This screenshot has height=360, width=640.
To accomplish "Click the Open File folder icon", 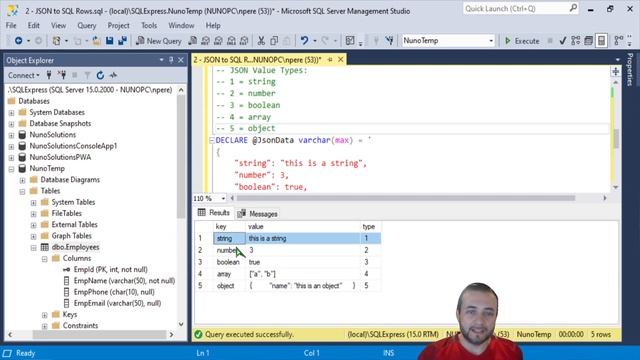I will (x=96, y=41).
